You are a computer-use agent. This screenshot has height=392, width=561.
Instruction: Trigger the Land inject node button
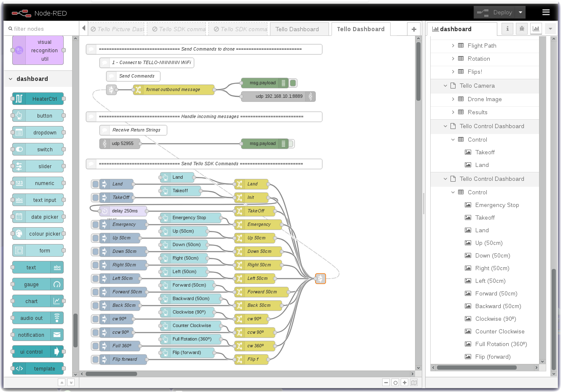click(x=96, y=184)
